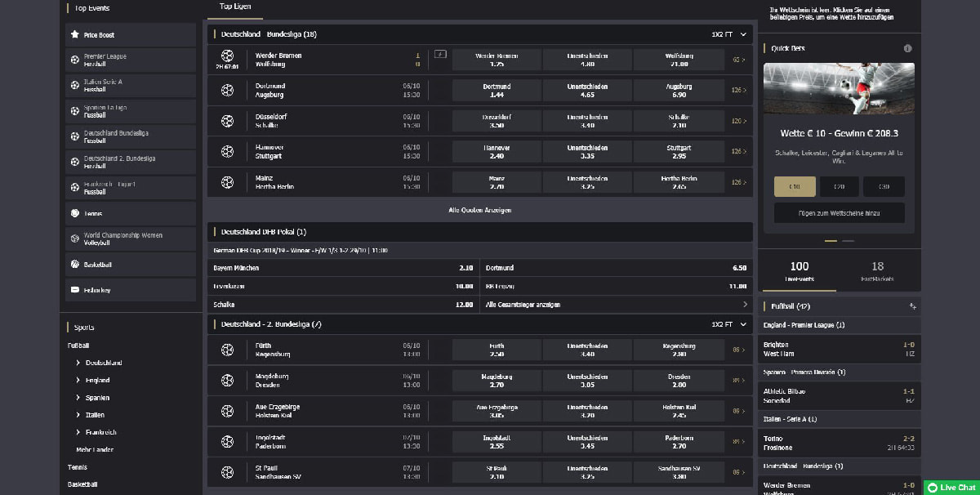980x495 pixels.
Task: Click football icon beside St Pauli match
Action: pyautogui.click(x=227, y=472)
